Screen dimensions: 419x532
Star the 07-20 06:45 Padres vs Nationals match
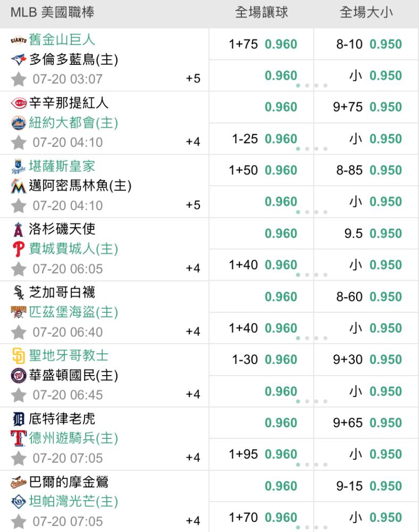pyautogui.click(x=19, y=395)
